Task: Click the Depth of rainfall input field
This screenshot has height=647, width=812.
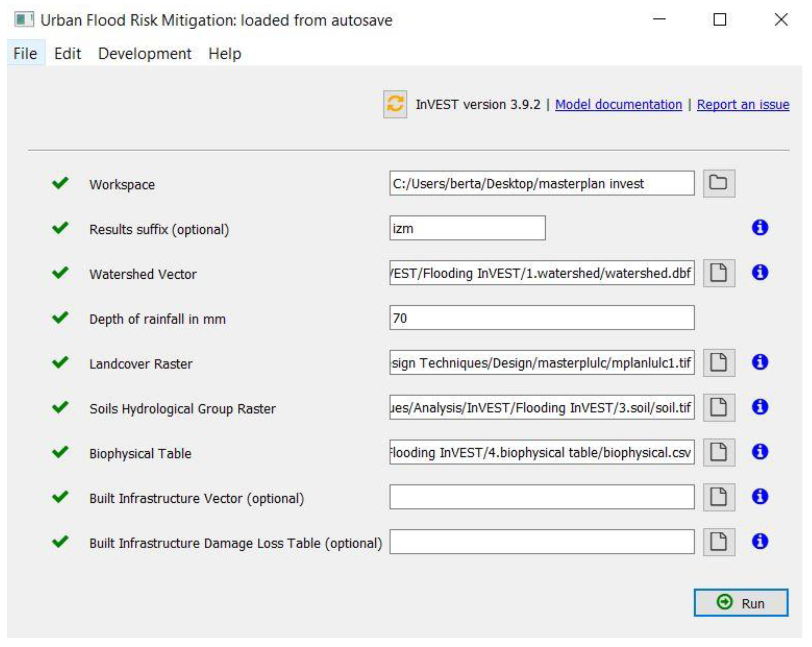Action: click(x=542, y=318)
